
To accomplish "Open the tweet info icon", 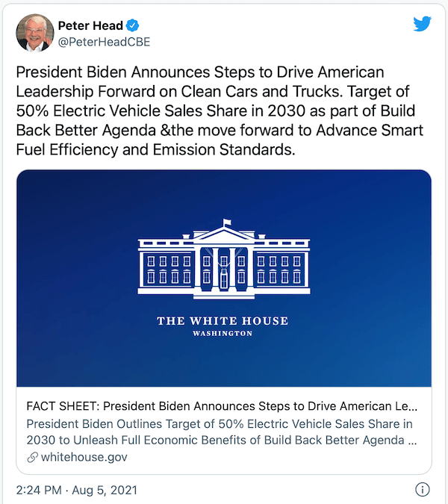I will click(422, 490).
